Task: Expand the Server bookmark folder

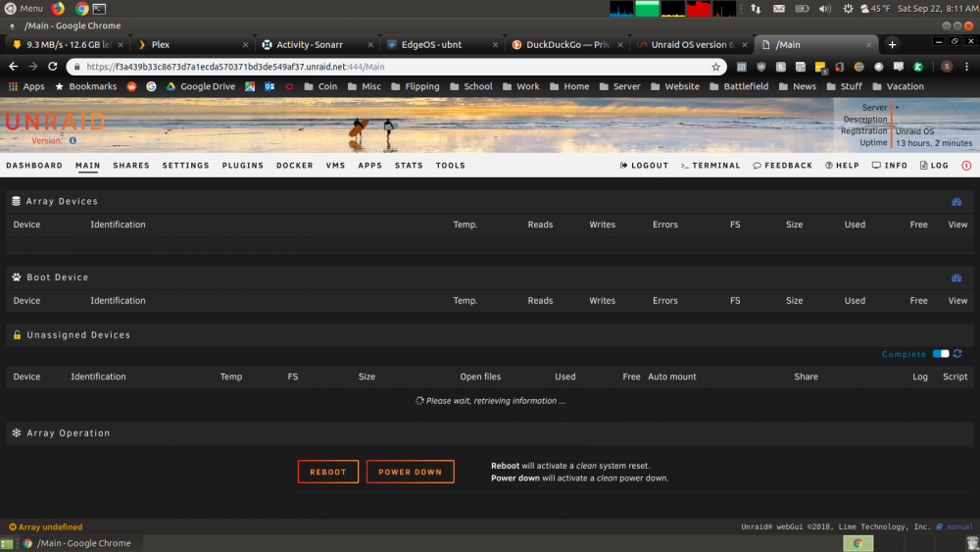Action: pyautogui.click(x=619, y=86)
